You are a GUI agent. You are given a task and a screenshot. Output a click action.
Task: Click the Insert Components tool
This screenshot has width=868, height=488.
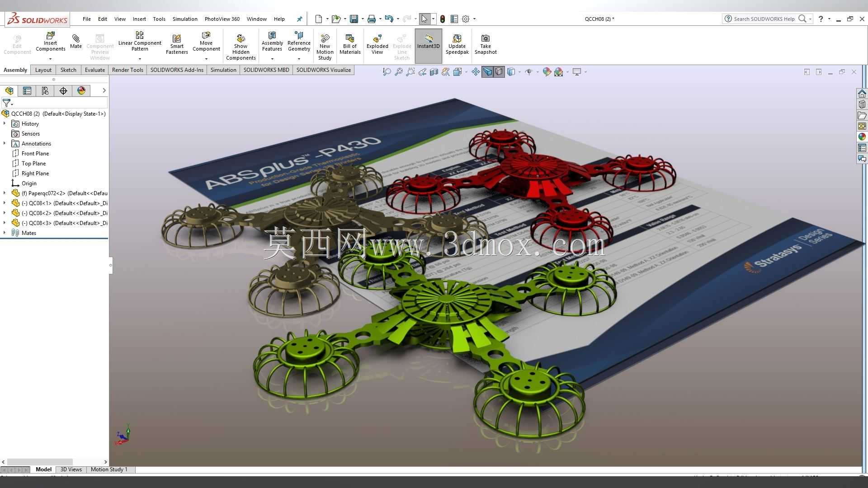(x=50, y=42)
